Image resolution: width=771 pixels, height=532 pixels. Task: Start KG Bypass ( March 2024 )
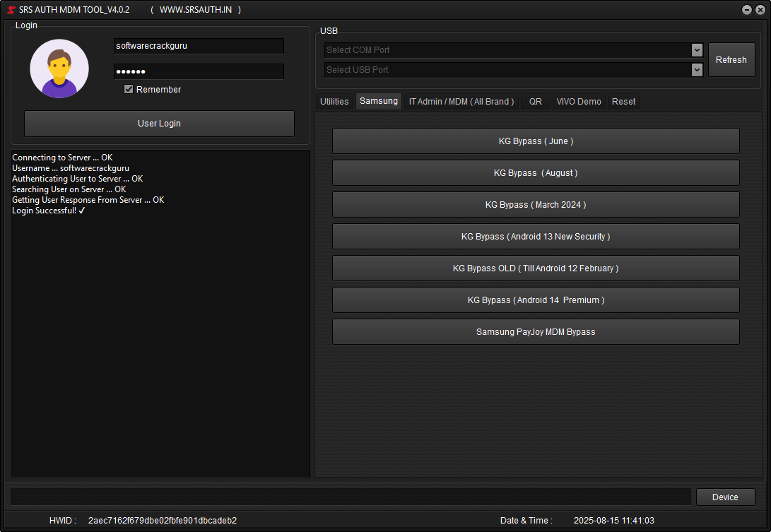tap(535, 204)
